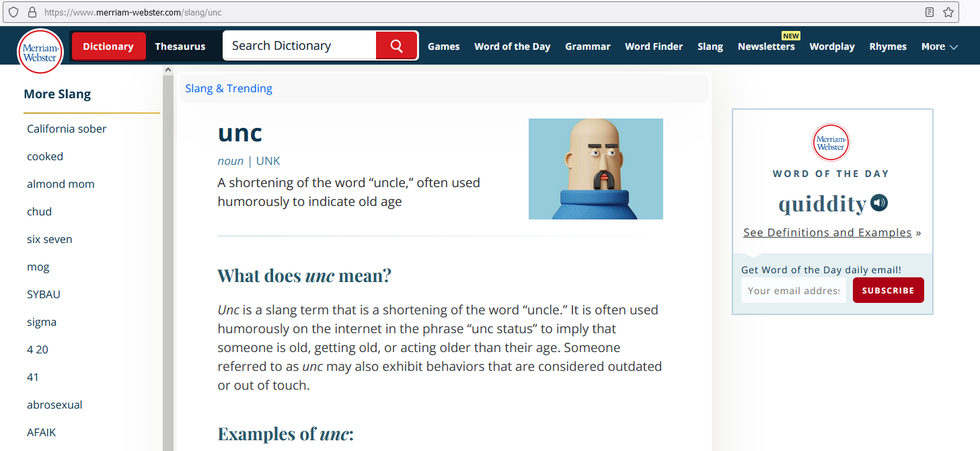Click the red search magnifier button
This screenshot has height=451, width=980.
pos(396,46)
